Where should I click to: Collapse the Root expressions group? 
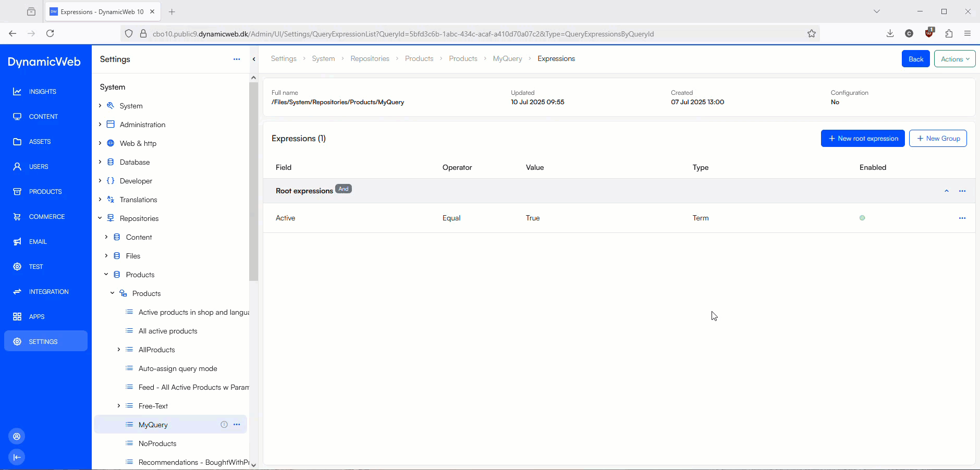tap(946, 191)
